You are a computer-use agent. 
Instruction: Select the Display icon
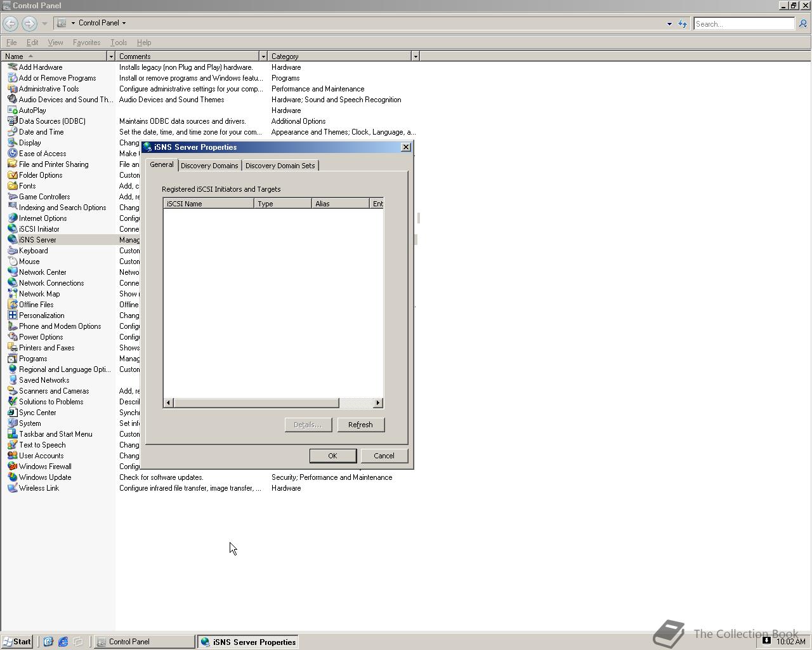point(12,143)
